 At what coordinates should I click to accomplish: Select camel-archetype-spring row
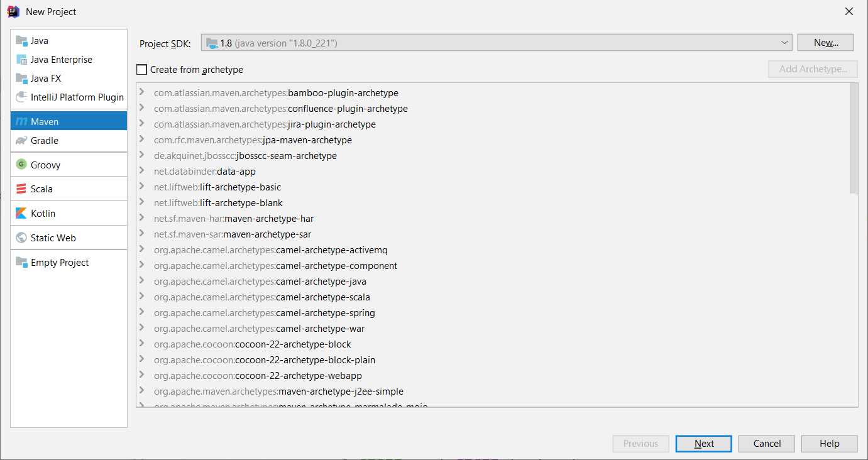click(492, 313)
